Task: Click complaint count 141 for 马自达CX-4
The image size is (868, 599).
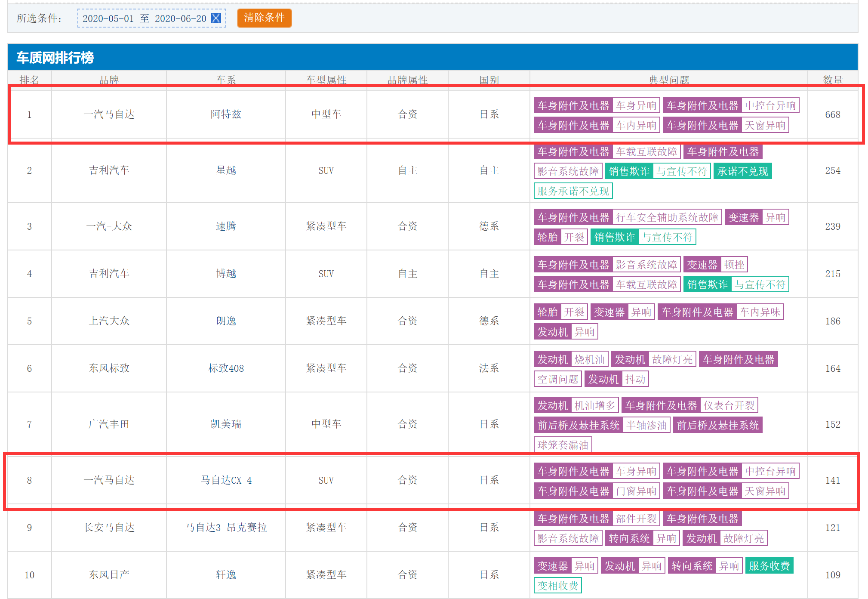Action: point(833,480)
